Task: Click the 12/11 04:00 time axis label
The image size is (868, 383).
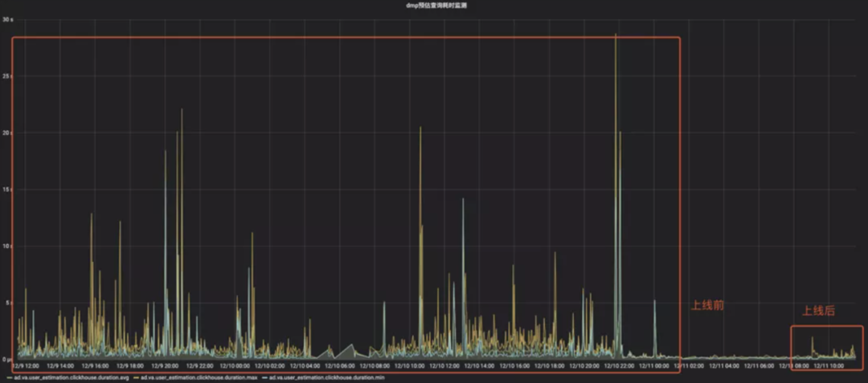Action: (723, 366)
